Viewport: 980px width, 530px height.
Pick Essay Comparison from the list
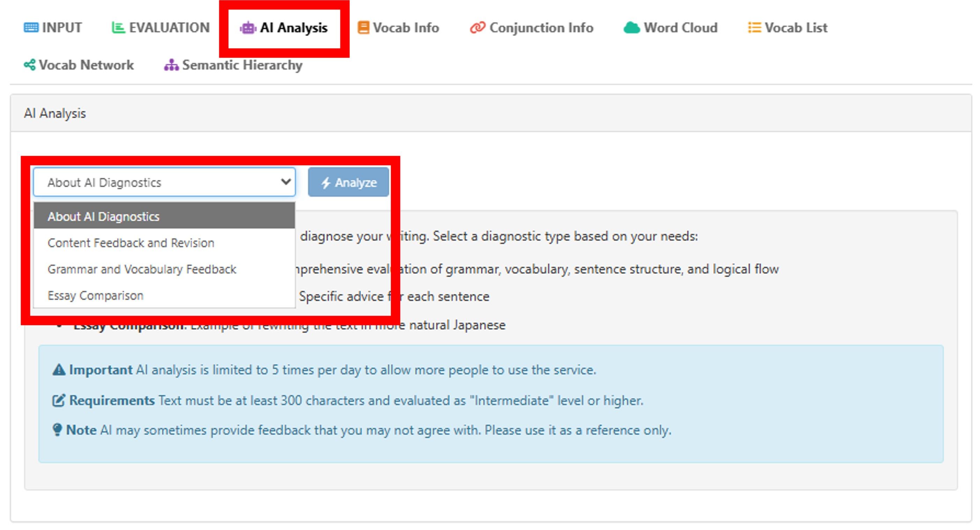point(95,295)
